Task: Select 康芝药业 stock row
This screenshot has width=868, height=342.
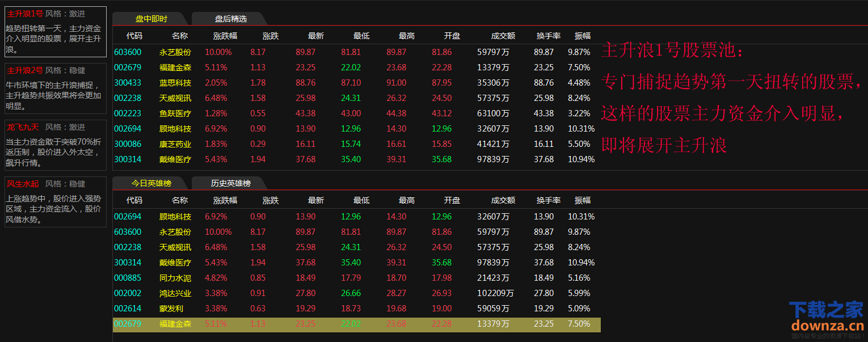Action: click(175, 144)
